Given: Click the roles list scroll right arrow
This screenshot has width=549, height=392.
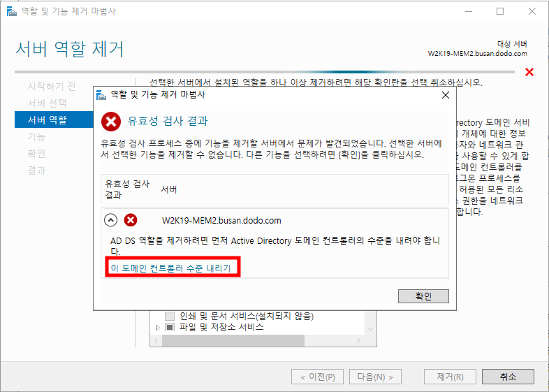Looking at the screenshot, I should [x=358, y=340].
